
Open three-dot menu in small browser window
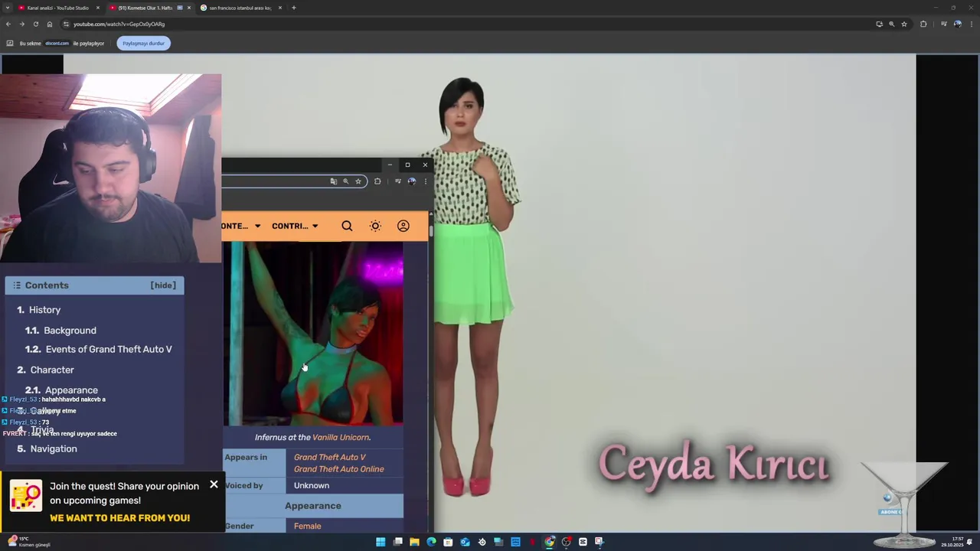(x=425, y=181)
